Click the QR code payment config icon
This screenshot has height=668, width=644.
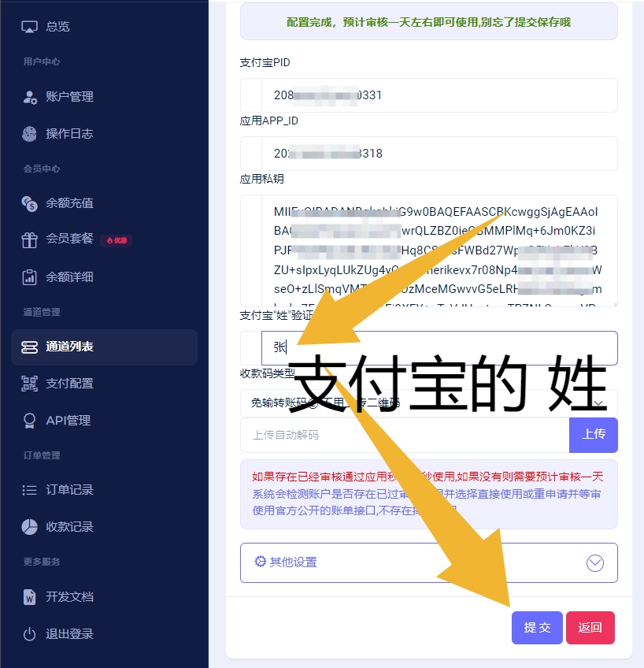(29, 384)
